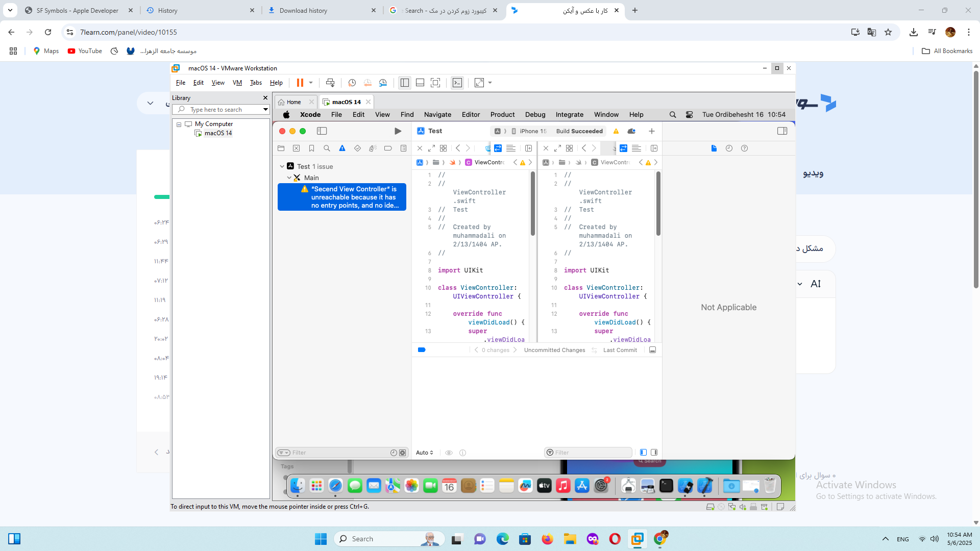980x551 pixels.
Task: Run the Xcode project with the play button
Action: click(x=398, y=131)
